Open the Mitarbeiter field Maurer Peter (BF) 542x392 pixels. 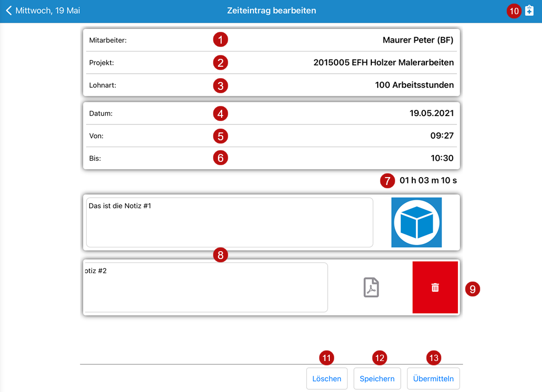tap(272, 40)
